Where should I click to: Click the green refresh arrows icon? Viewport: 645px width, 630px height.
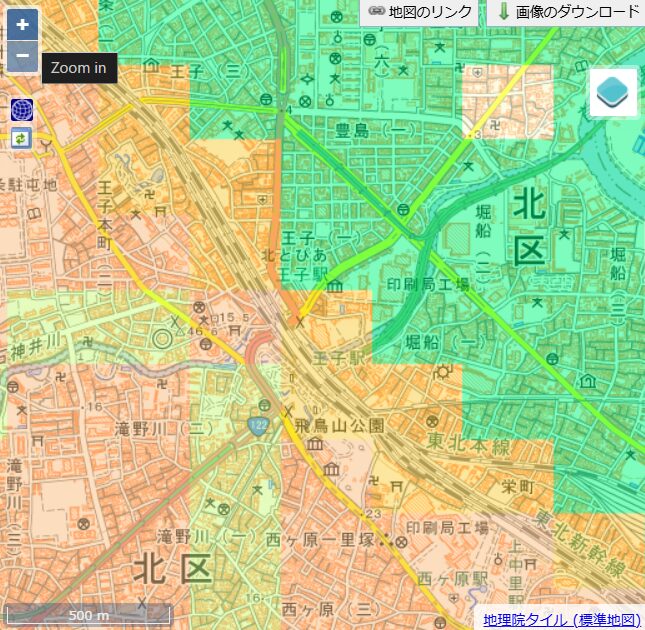(22, 138)
